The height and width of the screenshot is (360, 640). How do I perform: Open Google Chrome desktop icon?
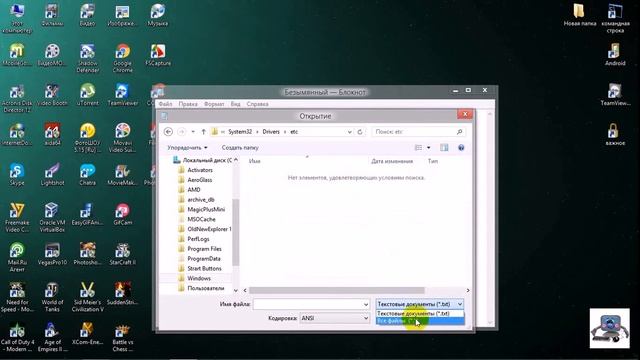click(x=122, y=58)
